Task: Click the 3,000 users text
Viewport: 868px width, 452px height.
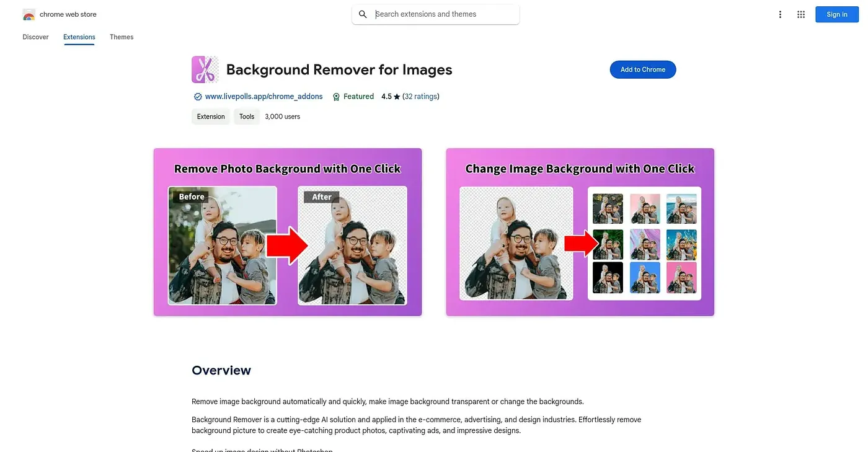Action: pyautogui.click(x=283, y=117)
